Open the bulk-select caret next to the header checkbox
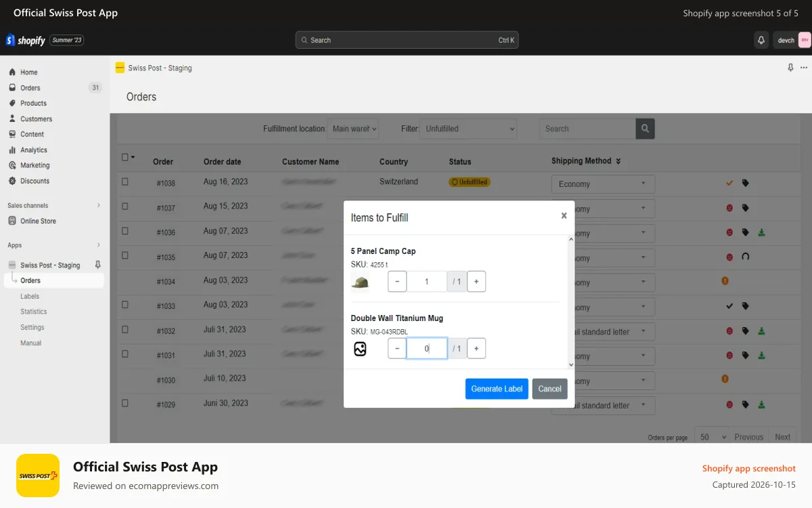 click(x=133, y=157)
